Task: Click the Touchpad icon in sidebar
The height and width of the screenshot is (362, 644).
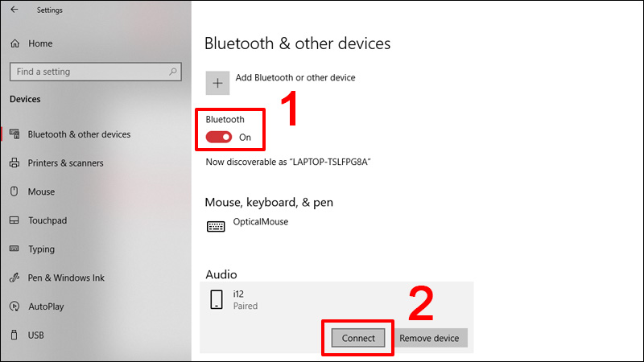Action: (14, 220)
